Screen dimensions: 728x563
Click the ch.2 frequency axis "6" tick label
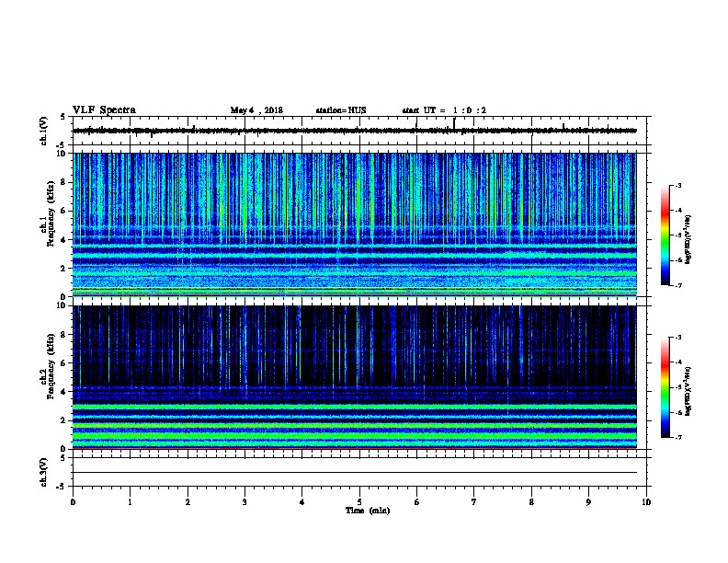65,363
